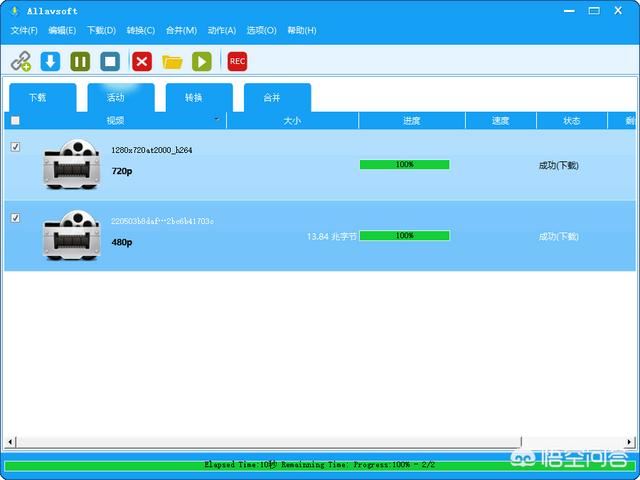Click the sort arrow in 视频 column
The image size is (640, 480).
(217, 119)
